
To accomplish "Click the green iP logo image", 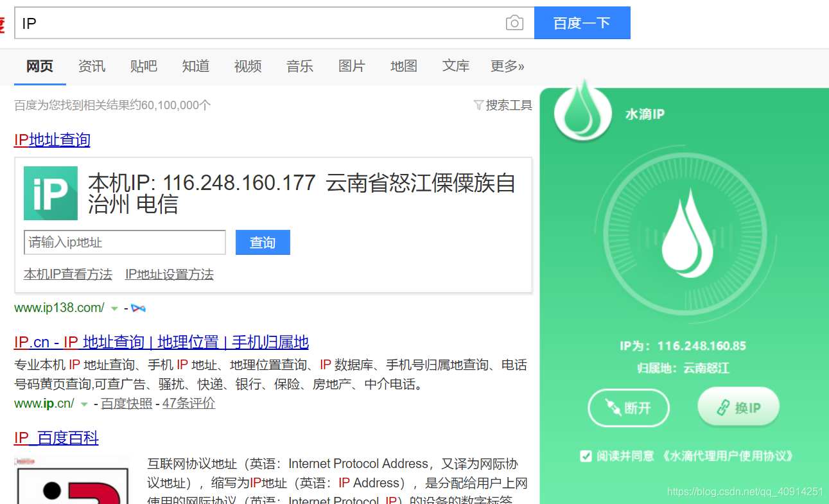I will [x=51, y=193].
